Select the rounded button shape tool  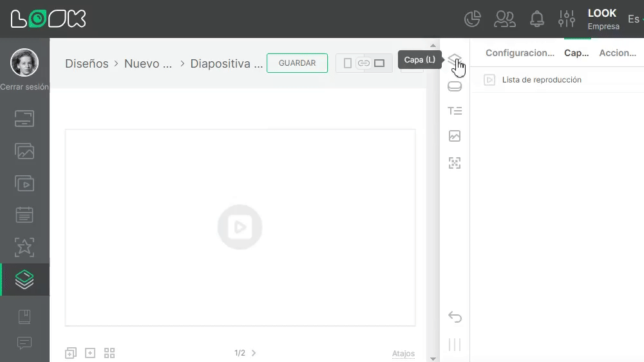455,86
